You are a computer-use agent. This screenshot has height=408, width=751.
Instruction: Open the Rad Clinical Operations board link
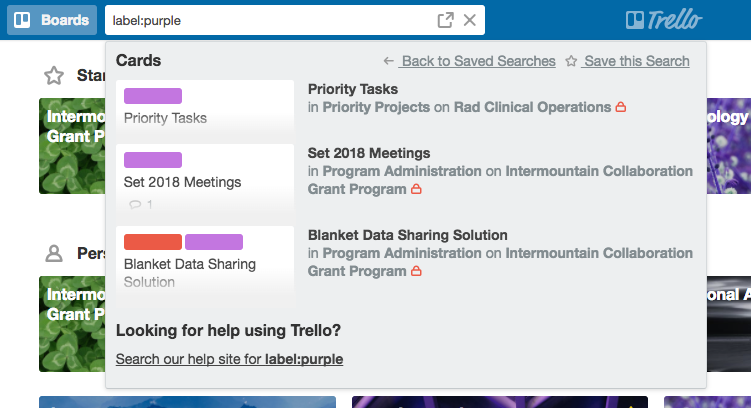click(532, 107)
